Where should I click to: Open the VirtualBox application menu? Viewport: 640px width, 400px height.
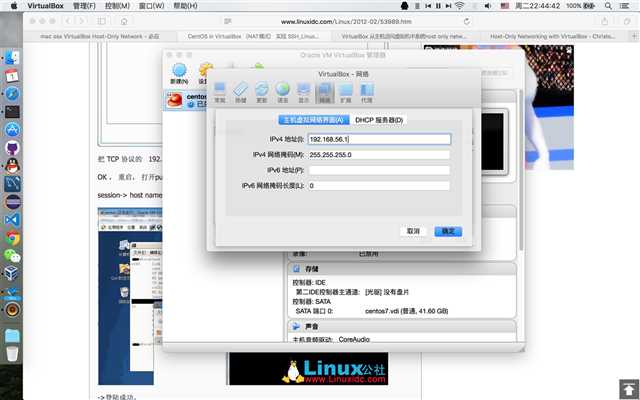(45, 6)
